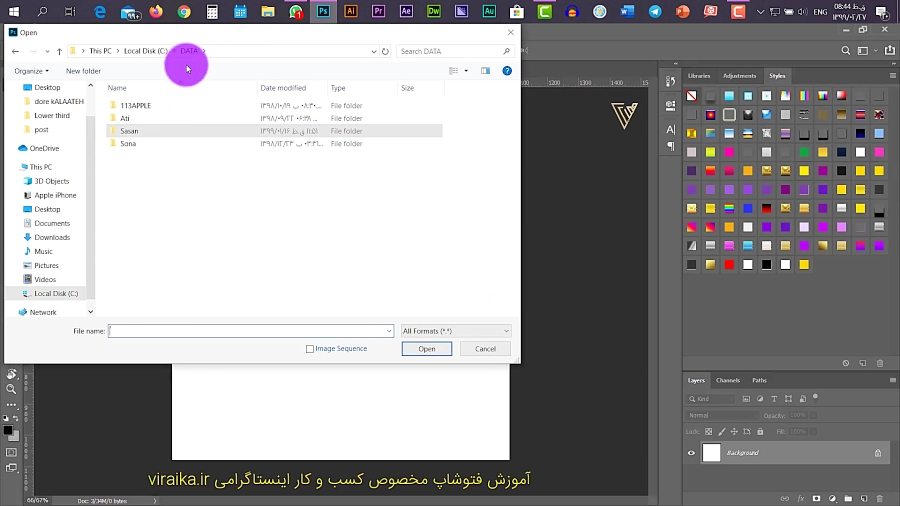The width and height of the screenshot is (900, 506).
Task: Switch to the Adjustments tab
Action: (739, 76)
